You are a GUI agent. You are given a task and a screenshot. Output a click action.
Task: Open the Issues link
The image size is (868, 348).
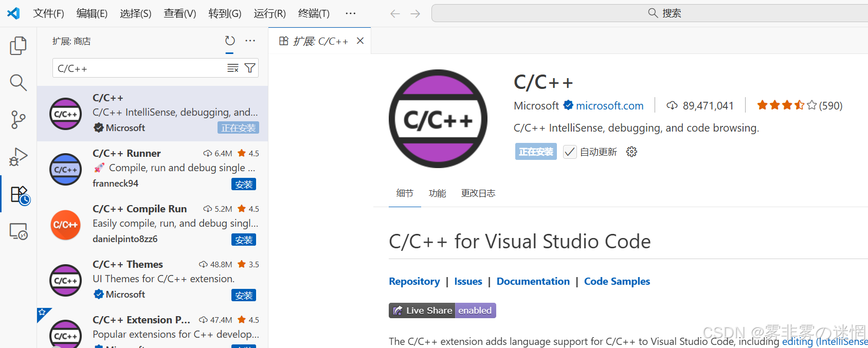tap(468, 281)
